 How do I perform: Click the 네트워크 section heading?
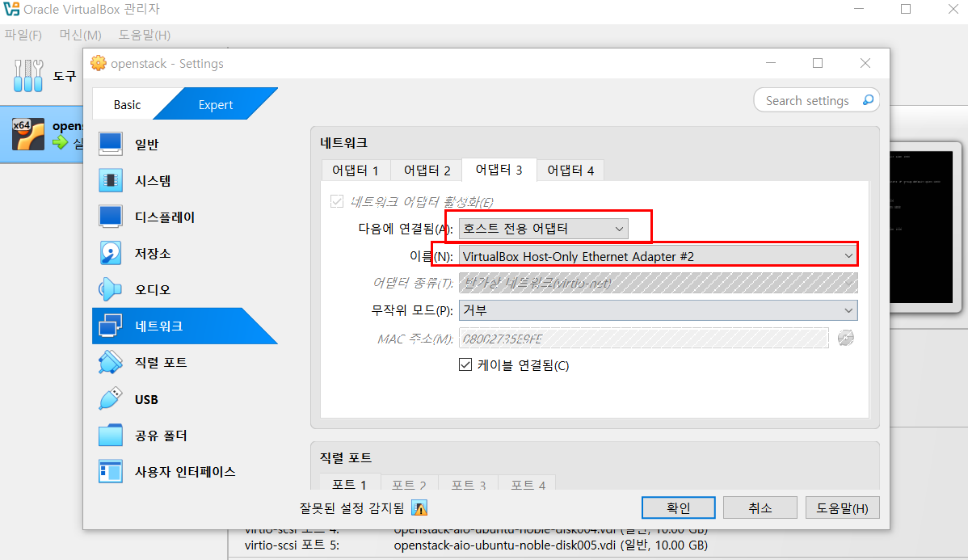click(x=344, y=142)
